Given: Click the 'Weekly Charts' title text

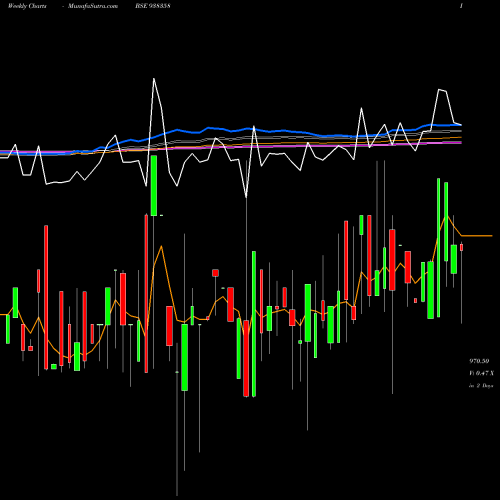Looking at the screenshot, I should tap(27, 6).
